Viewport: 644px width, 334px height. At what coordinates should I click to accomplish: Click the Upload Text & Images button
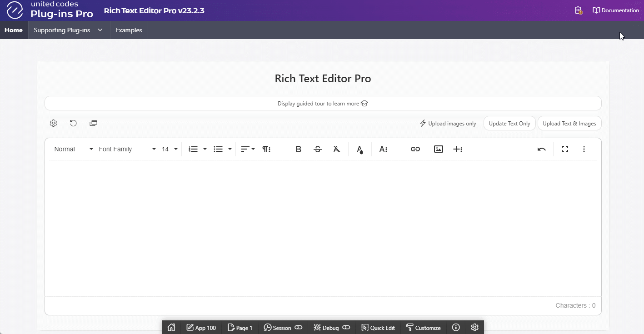point(569,124)
